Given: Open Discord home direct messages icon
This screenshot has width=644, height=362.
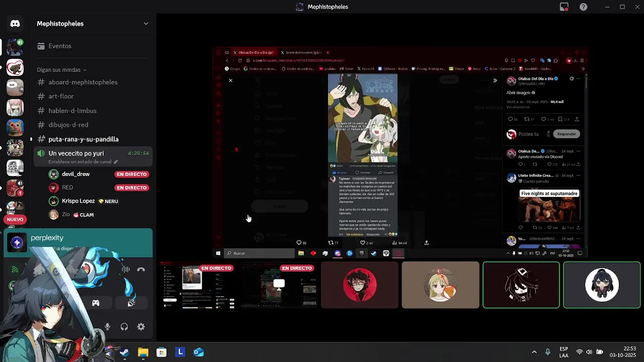Looking at the screenshot, I should click(15, 24).
